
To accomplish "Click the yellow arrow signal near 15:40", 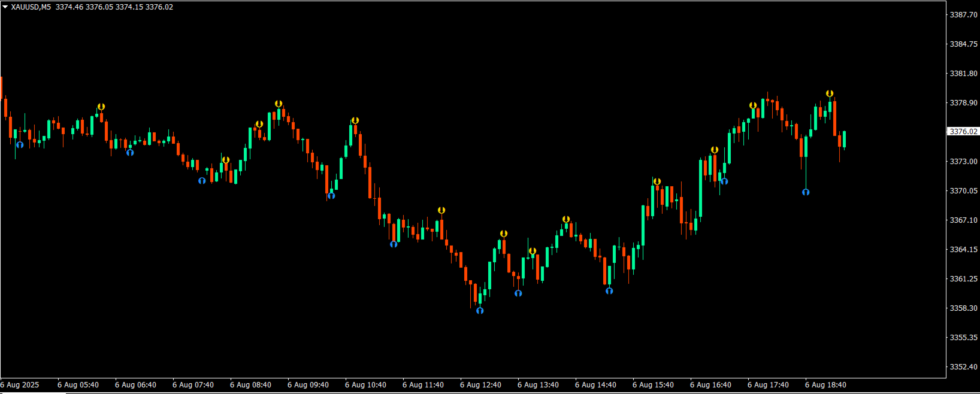I will coord(657,181).
